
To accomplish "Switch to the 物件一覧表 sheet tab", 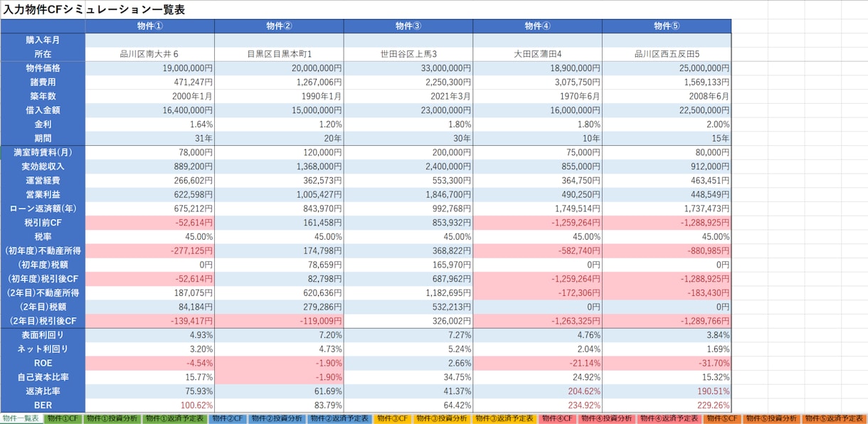I will 20,418.
